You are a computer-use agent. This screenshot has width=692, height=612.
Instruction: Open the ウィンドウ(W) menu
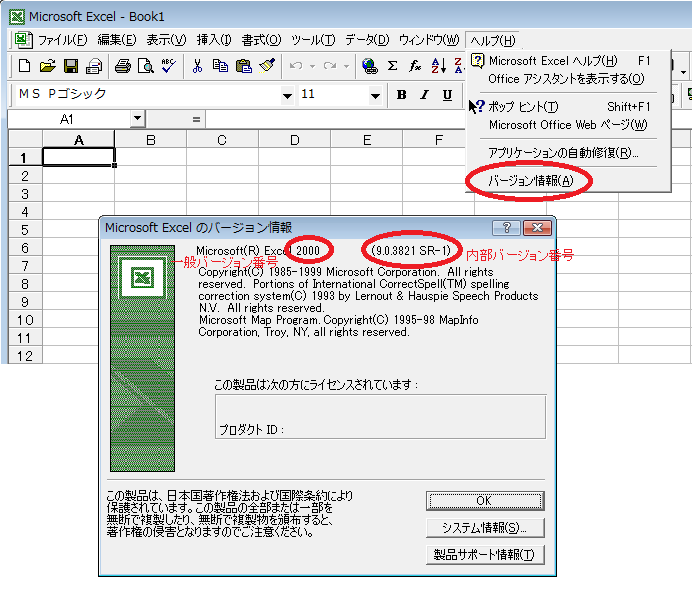point(429,40)
